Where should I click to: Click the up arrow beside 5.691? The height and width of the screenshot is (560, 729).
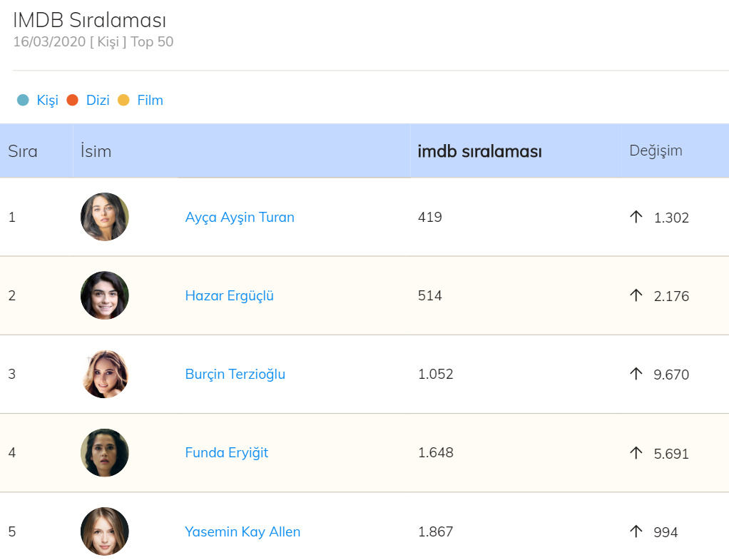[636, 452]
